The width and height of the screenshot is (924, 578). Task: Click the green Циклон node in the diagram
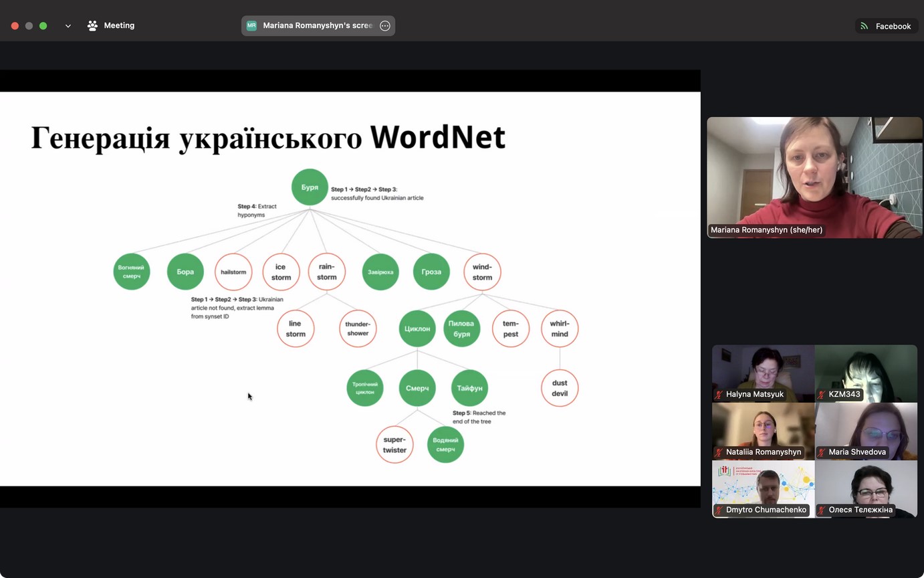[x=417, y=328]
